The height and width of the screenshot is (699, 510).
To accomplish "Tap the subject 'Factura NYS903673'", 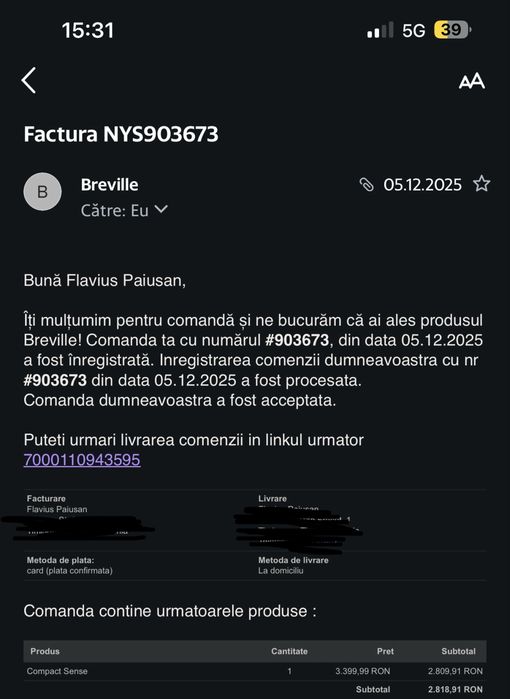I will [x=121, y=134].
